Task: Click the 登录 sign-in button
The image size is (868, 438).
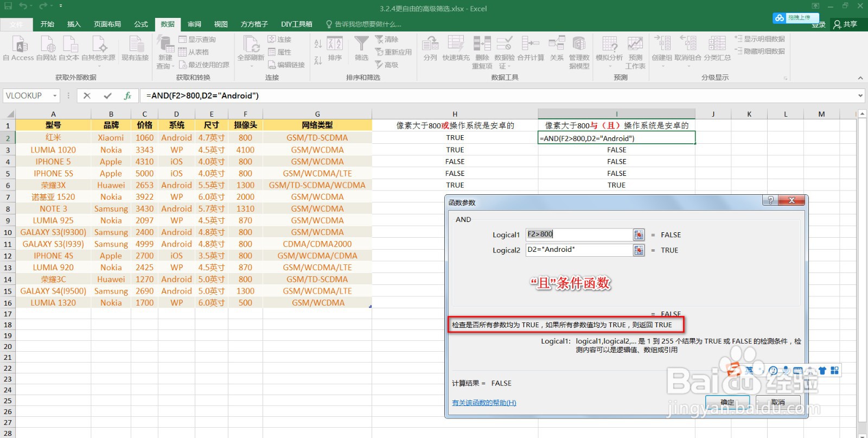Action: click(x=819, y=24)
